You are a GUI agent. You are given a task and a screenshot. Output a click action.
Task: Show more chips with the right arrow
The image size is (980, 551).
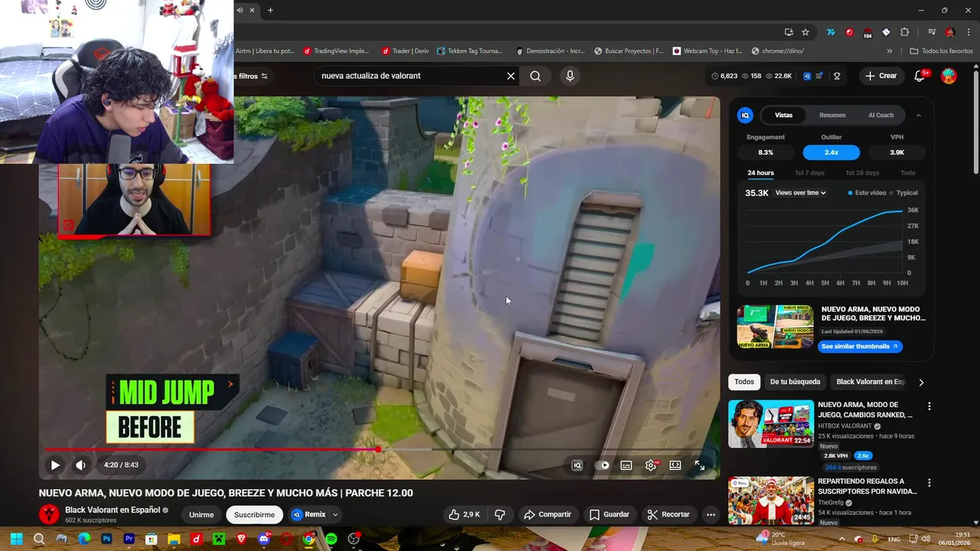click(921, 382)
